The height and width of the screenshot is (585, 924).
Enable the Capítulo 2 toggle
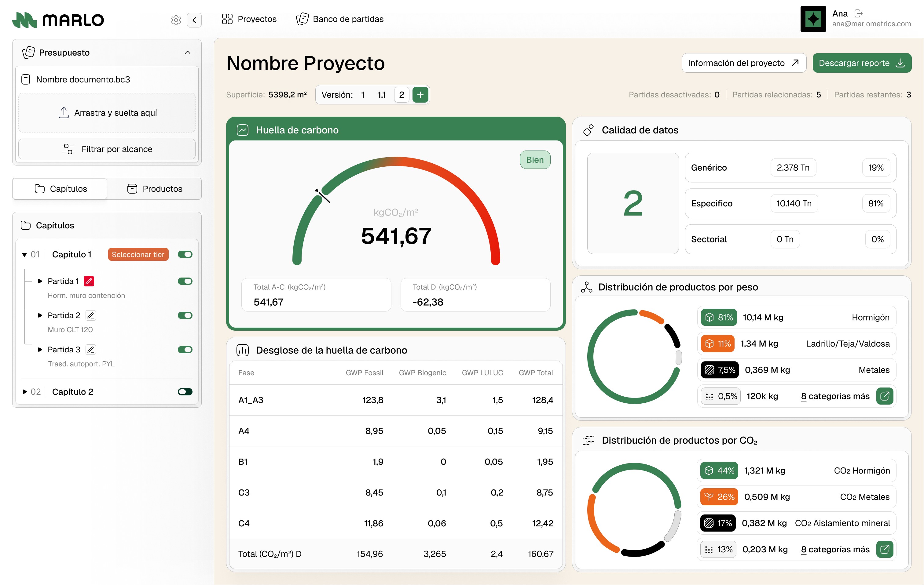(185, 392)
